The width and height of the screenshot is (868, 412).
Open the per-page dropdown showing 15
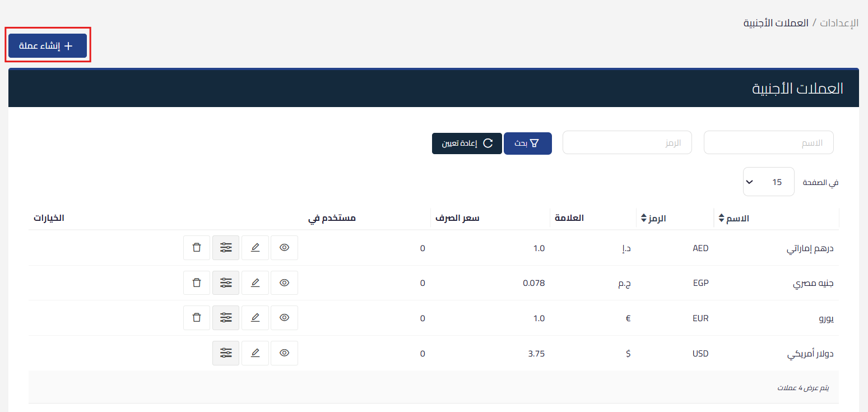coord(768,181)
